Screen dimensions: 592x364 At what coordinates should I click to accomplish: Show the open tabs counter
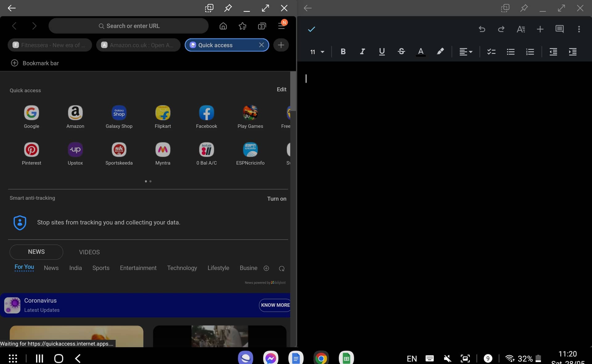pyautogui.click(x=262, y=26)
